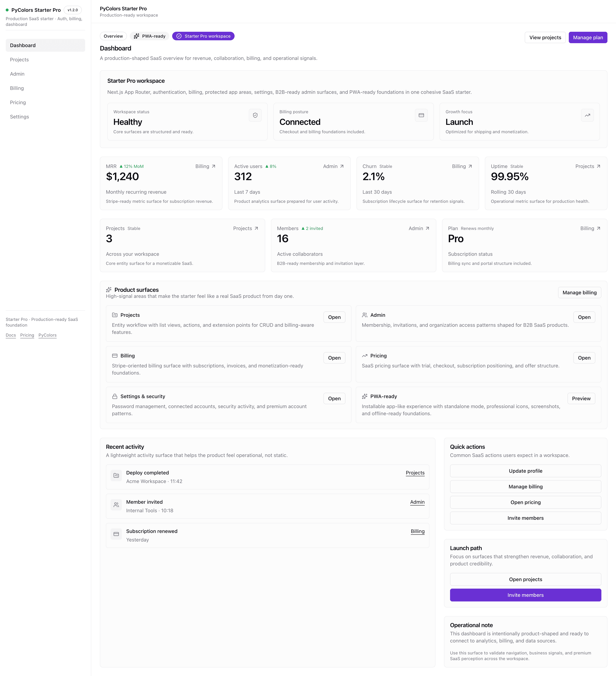Open the Billing product surface
Screen dimensions: 616x676
[334, 358]
